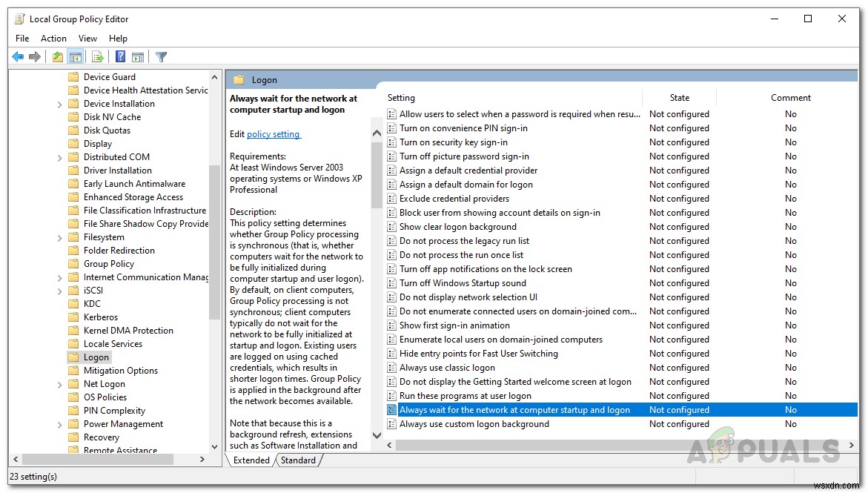The width and height of the screenshot is (868, 493).
Task: Expand the Distributed COM tree node
Action: coord(60,158)
